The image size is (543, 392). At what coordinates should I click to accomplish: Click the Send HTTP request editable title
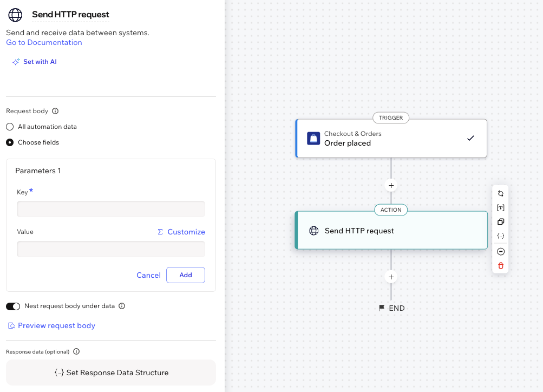click(x=70, y=15)
